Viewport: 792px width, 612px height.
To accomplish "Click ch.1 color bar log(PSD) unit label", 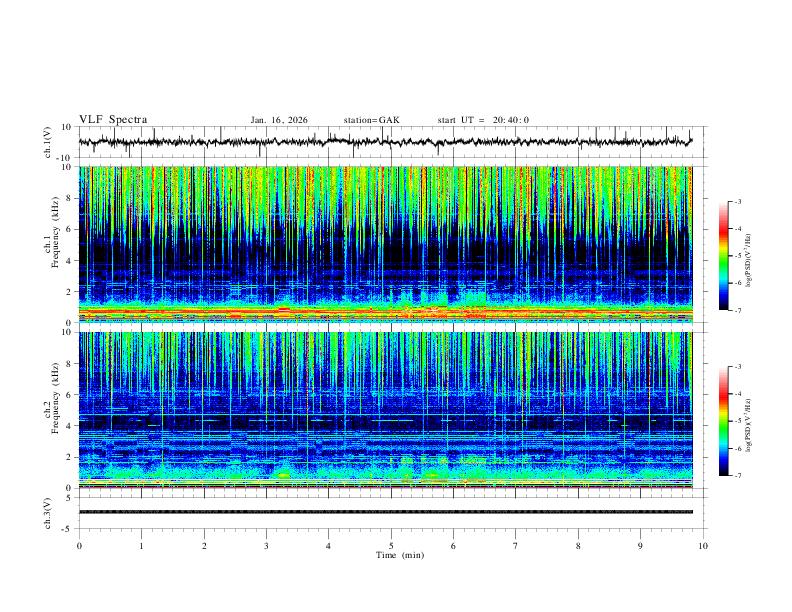I will pos(748,261).
